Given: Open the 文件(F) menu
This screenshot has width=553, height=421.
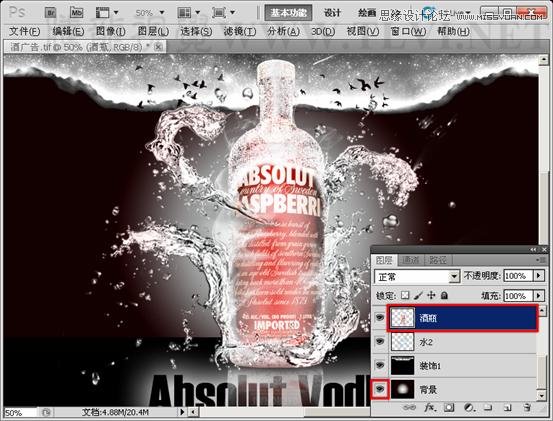Looking at the screenshot, I should (x=24, y=31).
